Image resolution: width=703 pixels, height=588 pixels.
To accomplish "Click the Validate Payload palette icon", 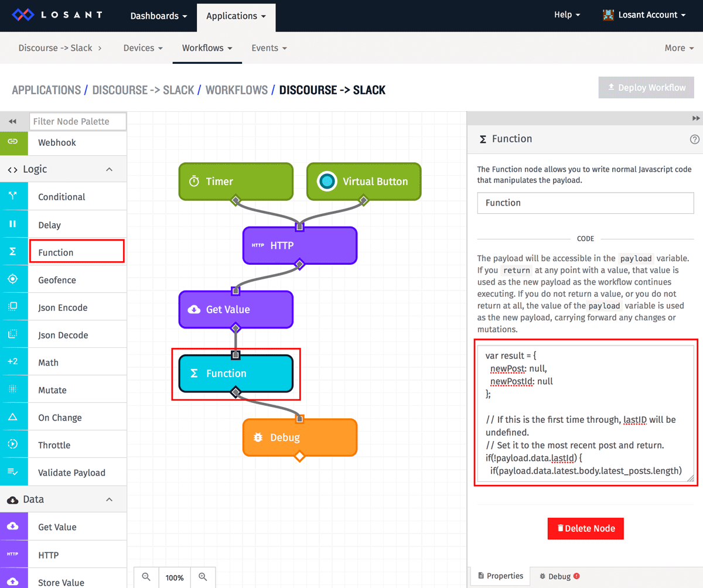I will 13,472.
